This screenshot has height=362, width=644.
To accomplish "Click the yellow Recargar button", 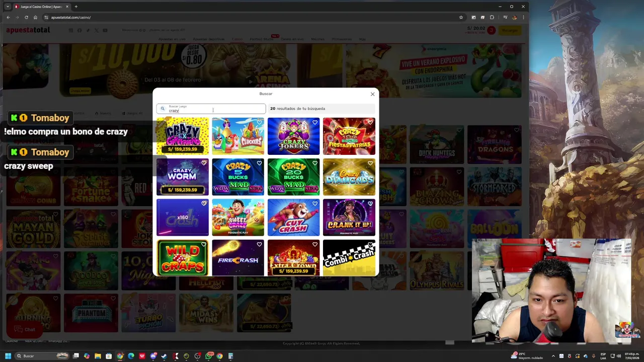I will pyautogui.click(x=509, y=31).
